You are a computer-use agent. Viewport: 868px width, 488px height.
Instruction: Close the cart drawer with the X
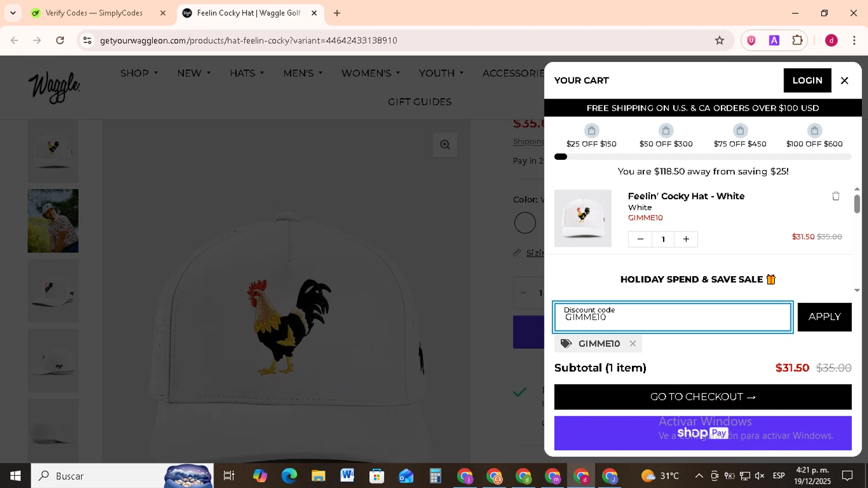pos(844,80)
